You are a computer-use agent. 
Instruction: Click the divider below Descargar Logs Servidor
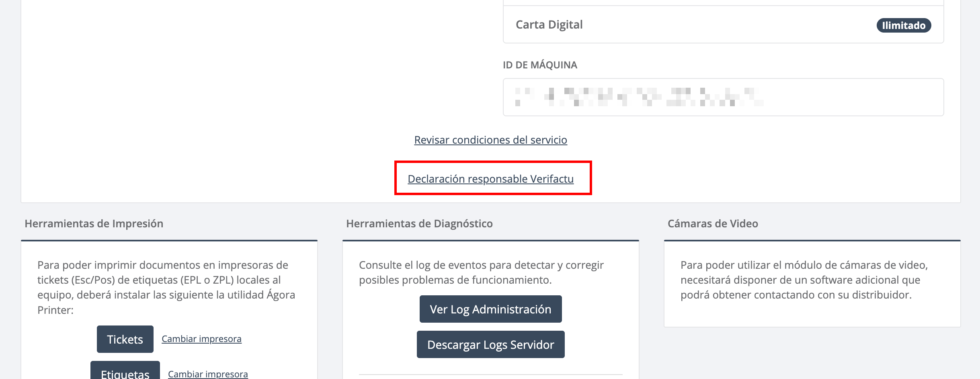point(490,375)
